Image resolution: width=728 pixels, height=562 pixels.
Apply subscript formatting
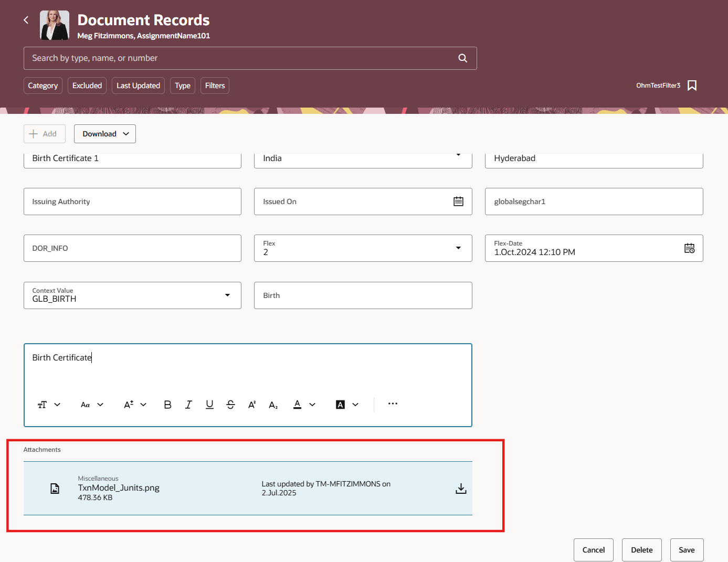[x=273, y=405]
